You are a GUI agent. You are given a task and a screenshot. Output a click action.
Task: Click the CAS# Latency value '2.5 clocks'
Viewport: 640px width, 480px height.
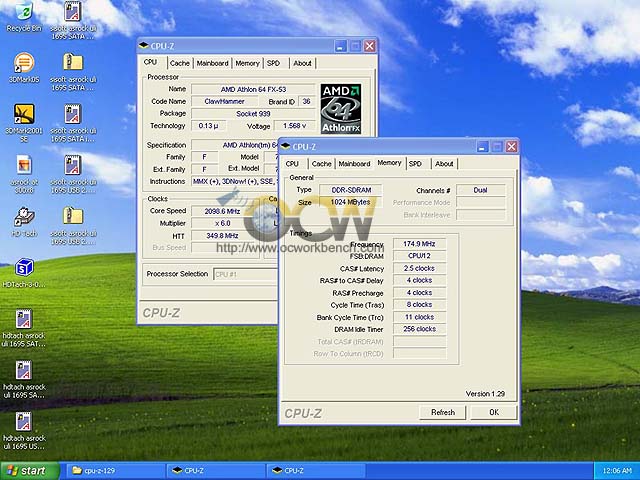pos(420,268)
